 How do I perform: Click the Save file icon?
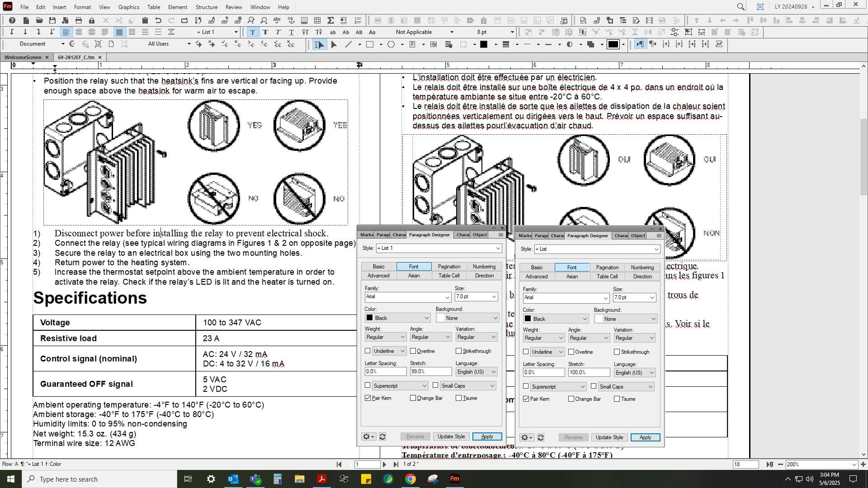tap(52, 20)
